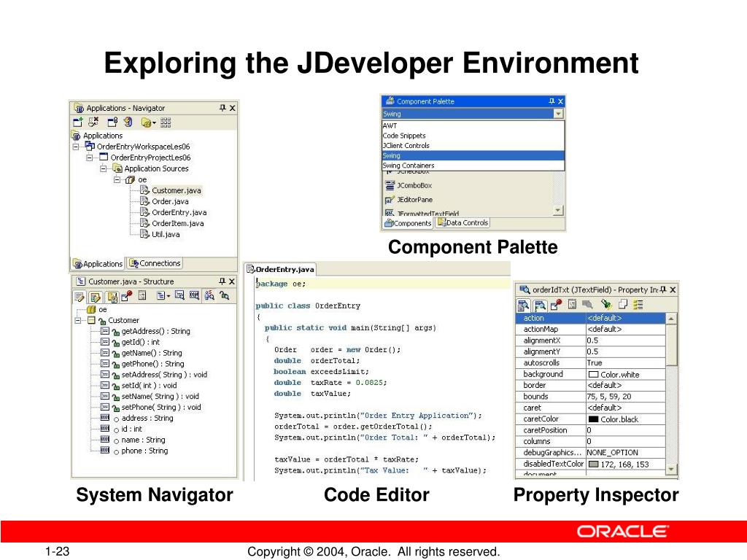Open the Component Palette page dropdown arrow
This screenshot has width=747, height=560.
[x=558, y=114]
